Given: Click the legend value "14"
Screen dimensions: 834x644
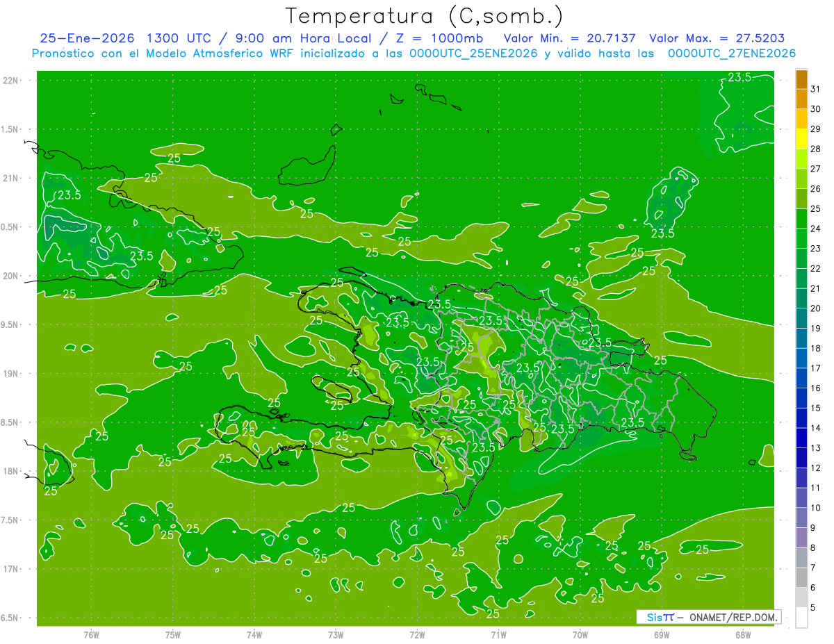Looking at the screenshot, I should 816,428.
